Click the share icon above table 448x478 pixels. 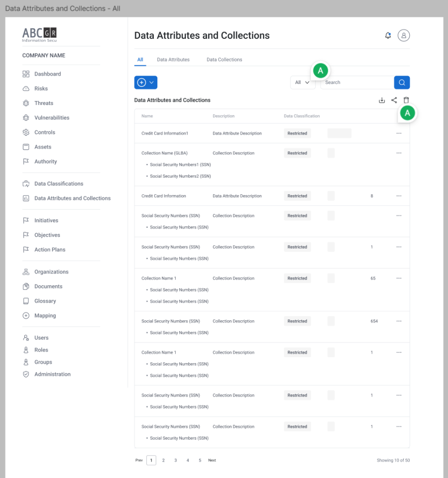394,100
